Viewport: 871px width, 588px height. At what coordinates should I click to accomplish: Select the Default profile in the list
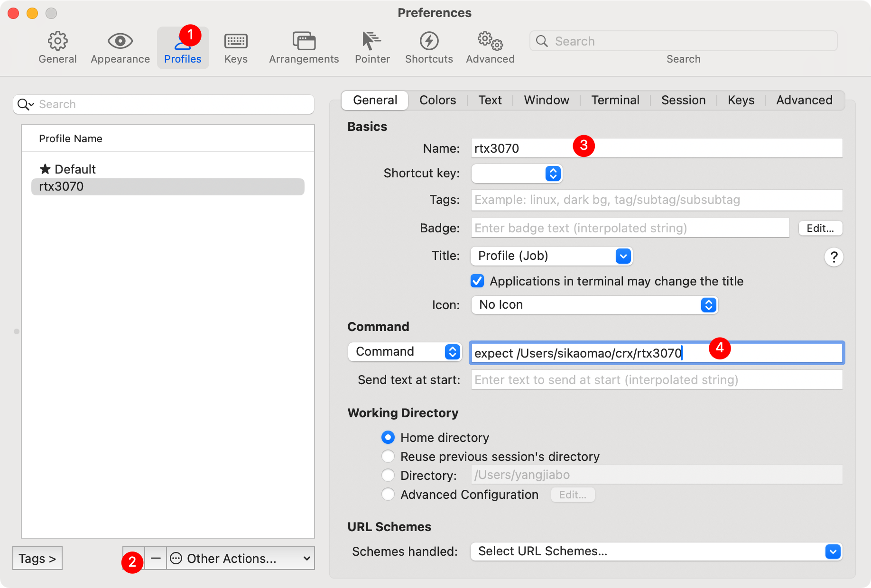click(x=75, y=169)
